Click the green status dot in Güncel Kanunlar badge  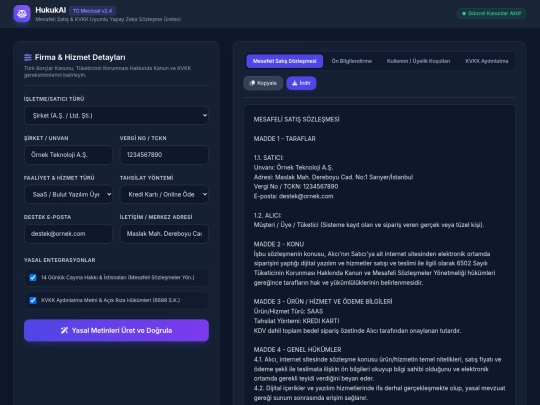pos(464,13)
